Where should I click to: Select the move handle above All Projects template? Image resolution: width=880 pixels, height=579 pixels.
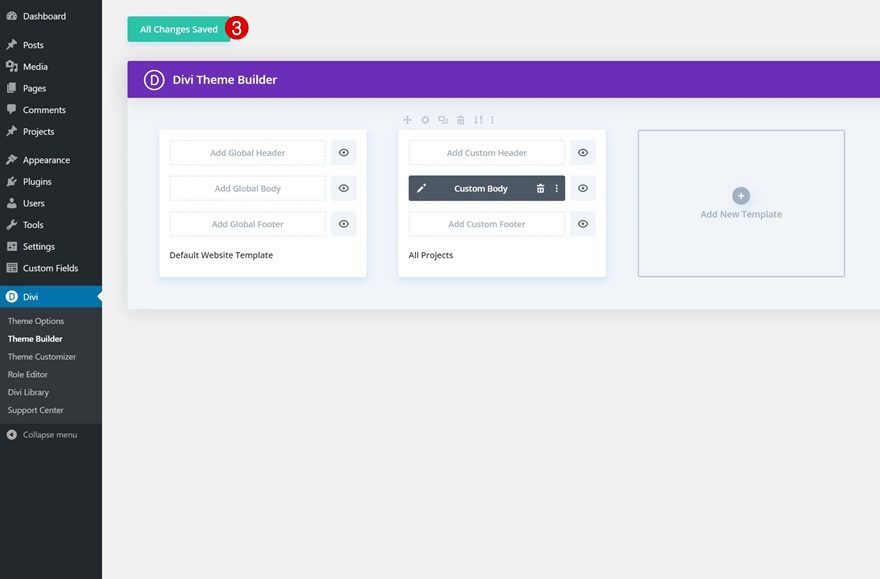pyautogui.click(x=407, y=119)
